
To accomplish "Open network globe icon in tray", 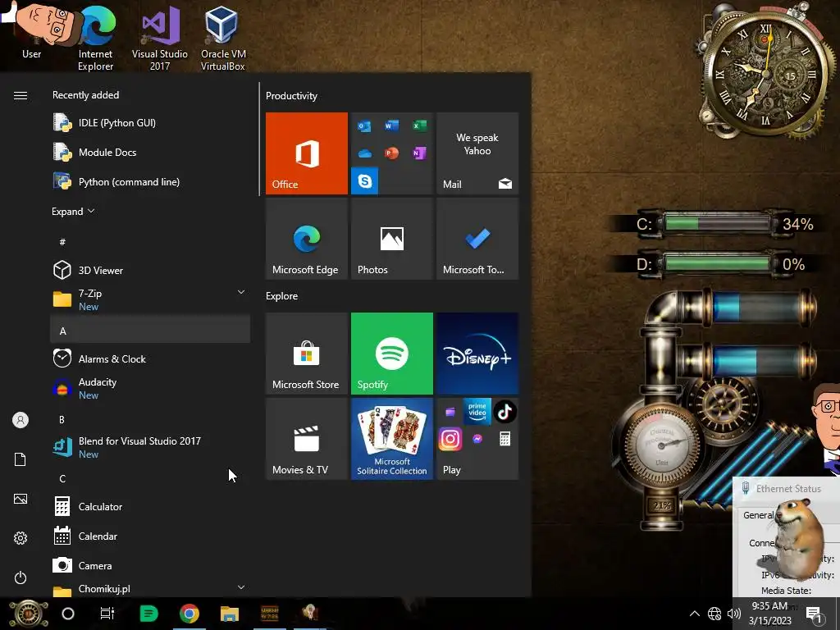I will pyautogui.click(x=714, y=614).
